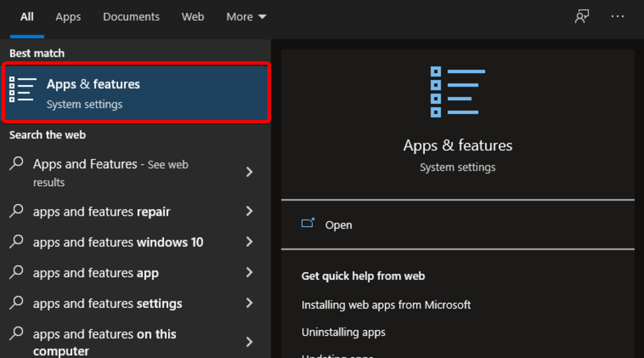Open the More dropdown filter

click(246, 17)
